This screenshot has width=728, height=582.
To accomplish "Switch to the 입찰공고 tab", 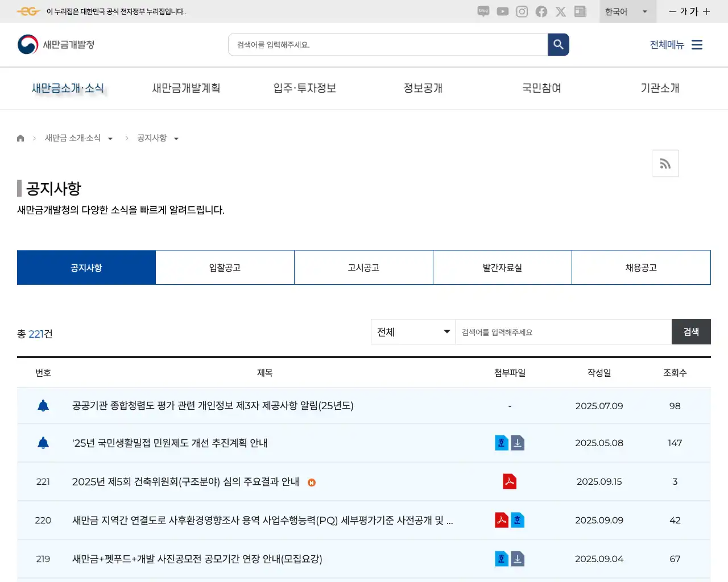I will [x=225, y=267].
